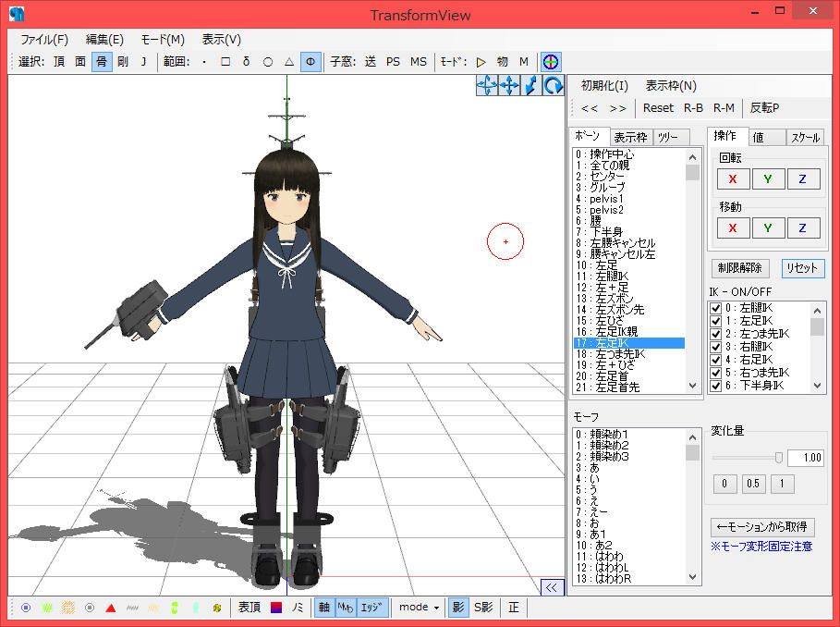
Task: Choose the triangle range tool
Action: point(289,62)
